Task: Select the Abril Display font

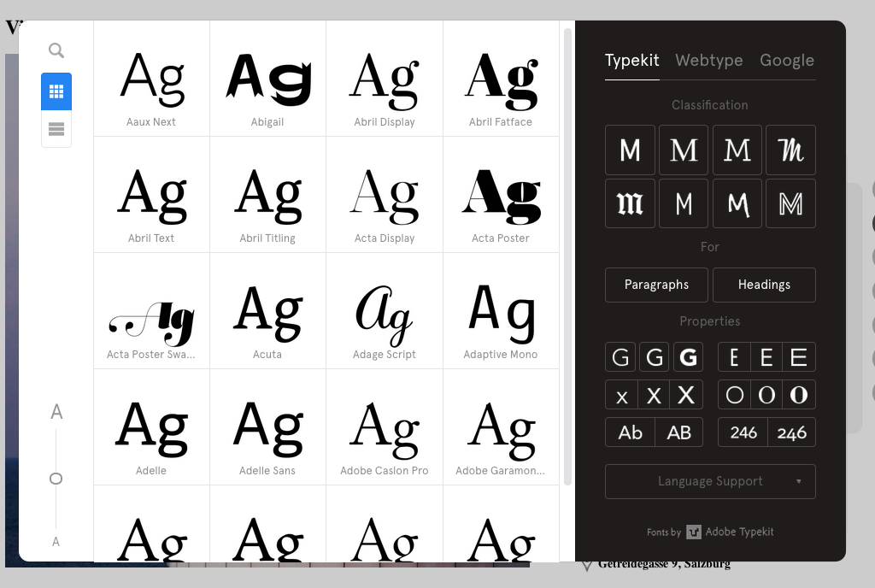Action: [385, 79]
